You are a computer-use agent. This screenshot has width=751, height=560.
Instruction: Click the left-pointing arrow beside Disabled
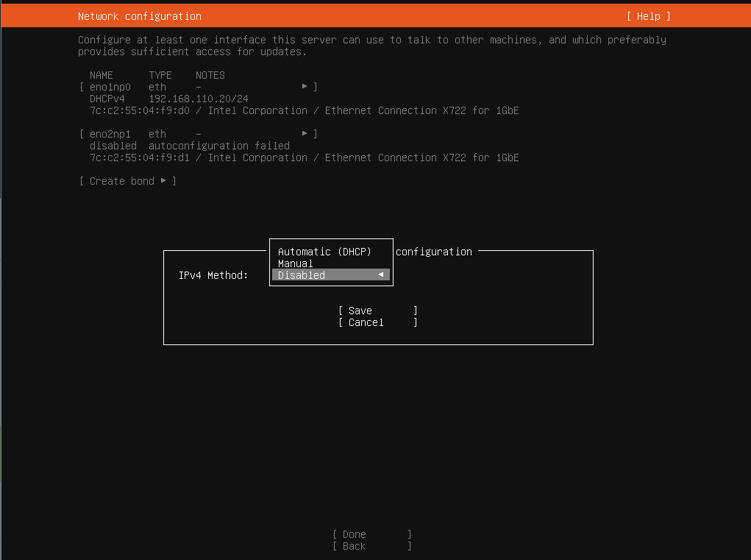click(380, 275)
